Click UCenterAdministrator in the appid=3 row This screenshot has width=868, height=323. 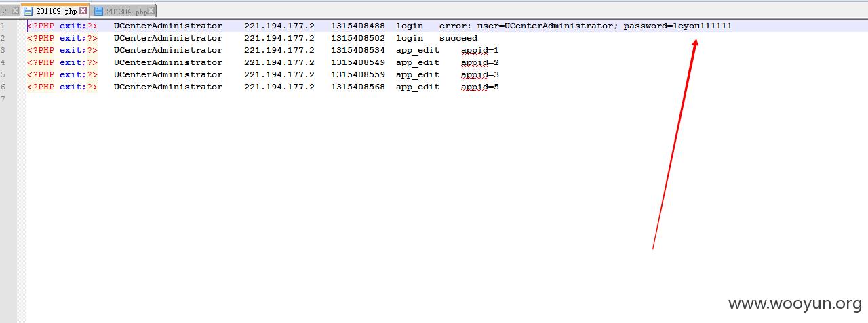[168, 74]
